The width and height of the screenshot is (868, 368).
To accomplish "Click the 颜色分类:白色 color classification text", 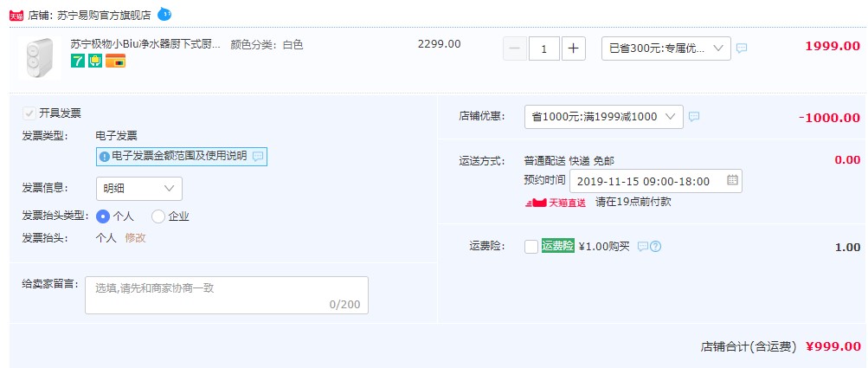I will pos(267,45).
